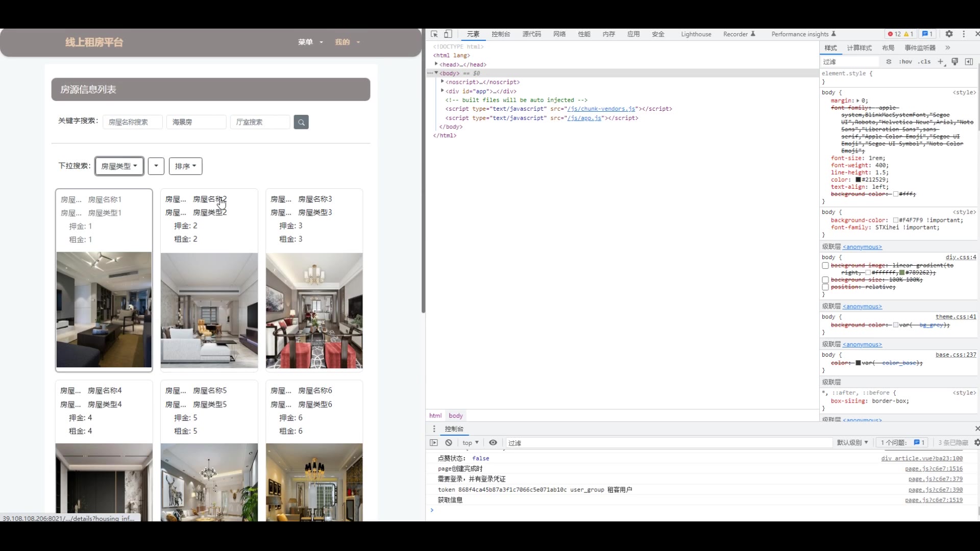Switch to the 网络 tab

tap(559, 34)
